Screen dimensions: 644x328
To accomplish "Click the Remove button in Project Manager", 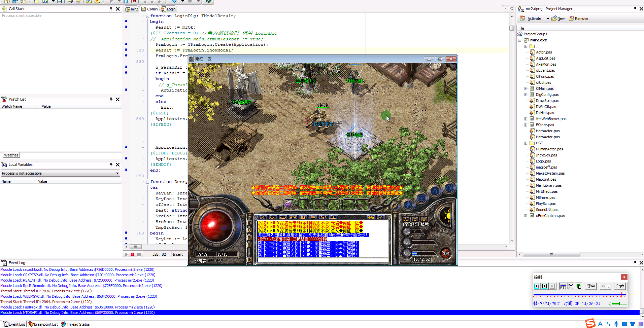I will (x=579, y=19).
